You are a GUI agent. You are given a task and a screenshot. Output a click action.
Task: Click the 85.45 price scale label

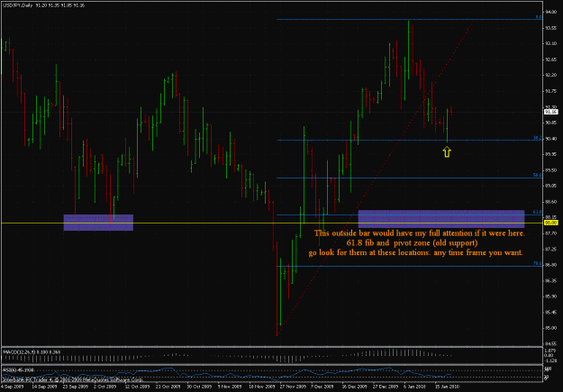550,312
